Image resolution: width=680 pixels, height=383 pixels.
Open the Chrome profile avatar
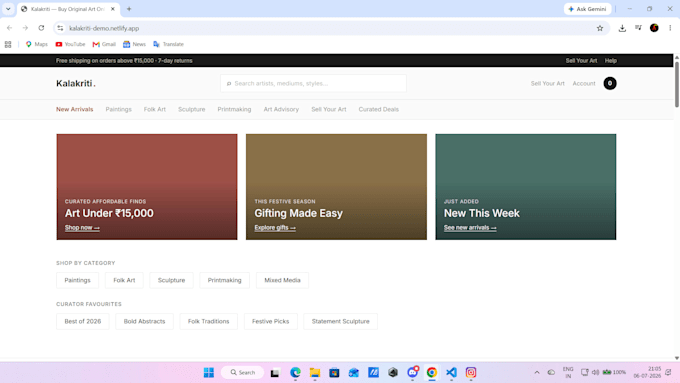pos(654,28)
